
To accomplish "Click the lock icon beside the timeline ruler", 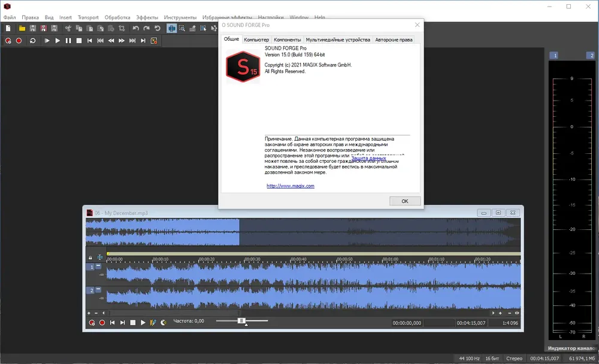I will [x=90, y=258].
